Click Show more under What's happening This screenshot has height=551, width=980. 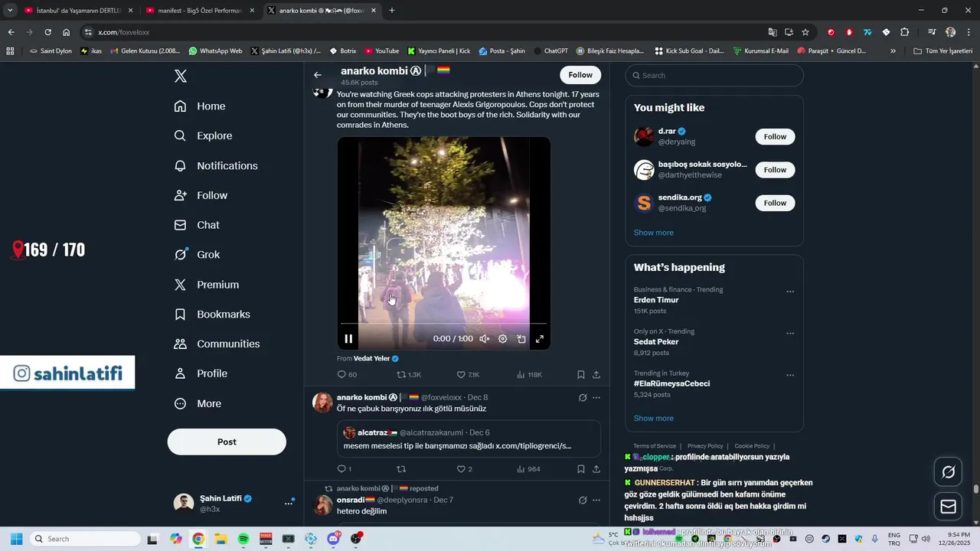coord(654,419)
